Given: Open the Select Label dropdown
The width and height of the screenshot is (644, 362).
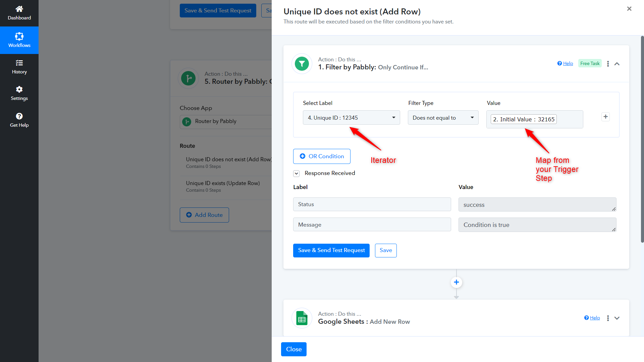Looking at the screenshot, I should 351,118.
